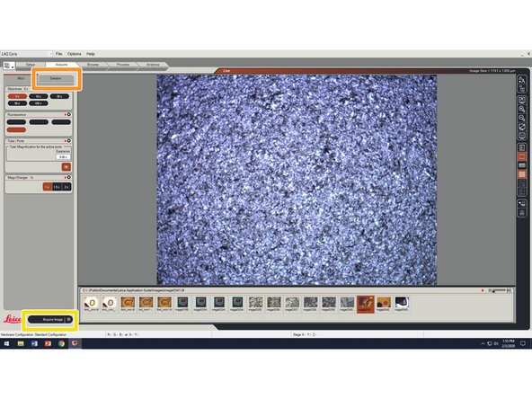Select the last gallery thumbnail showing a dark object

pos(402,304)
